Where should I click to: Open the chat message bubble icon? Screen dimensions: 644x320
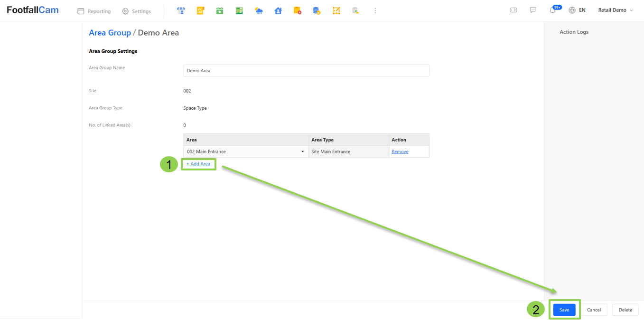click(533, 10)
